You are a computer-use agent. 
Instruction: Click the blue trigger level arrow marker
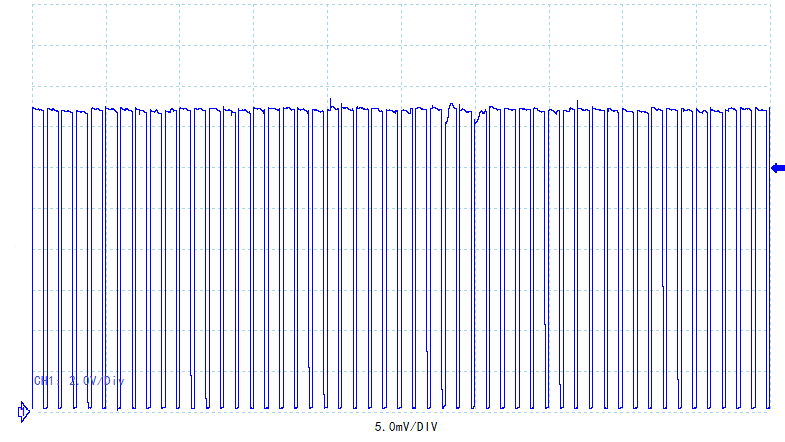click(x=778, y=168)
